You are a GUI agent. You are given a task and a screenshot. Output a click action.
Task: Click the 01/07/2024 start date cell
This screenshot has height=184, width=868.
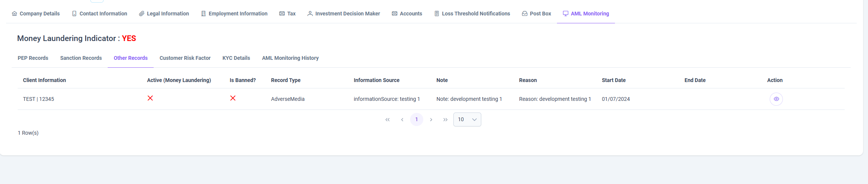[616, 99]
